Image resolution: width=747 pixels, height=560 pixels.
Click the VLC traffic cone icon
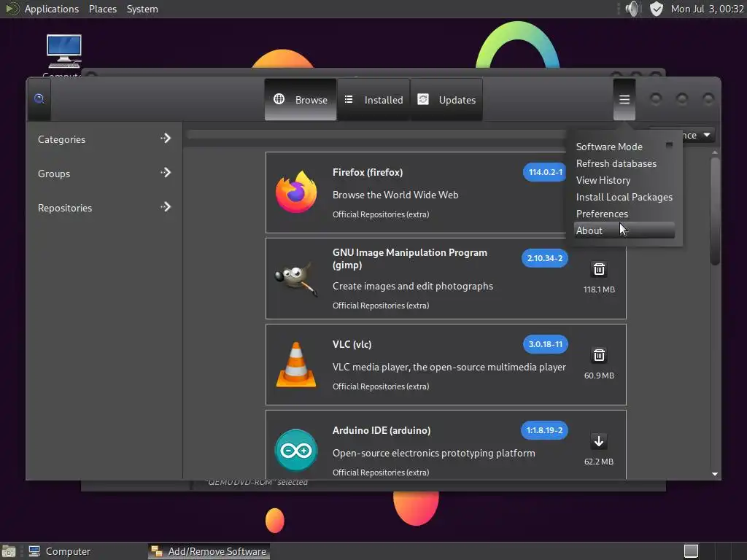pos(296,365)
